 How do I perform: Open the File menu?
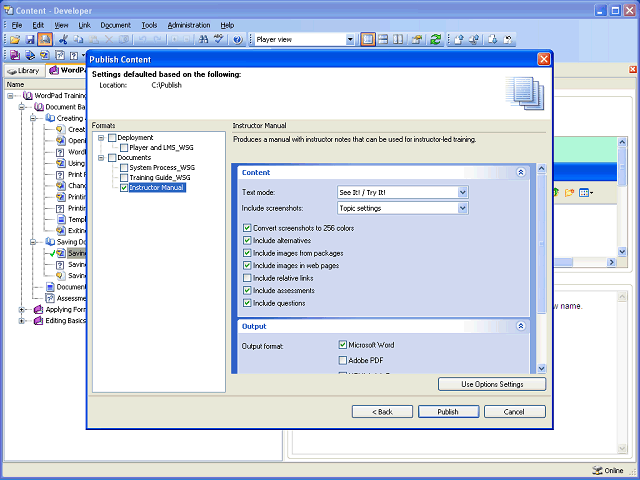click(x=16, y=25)
